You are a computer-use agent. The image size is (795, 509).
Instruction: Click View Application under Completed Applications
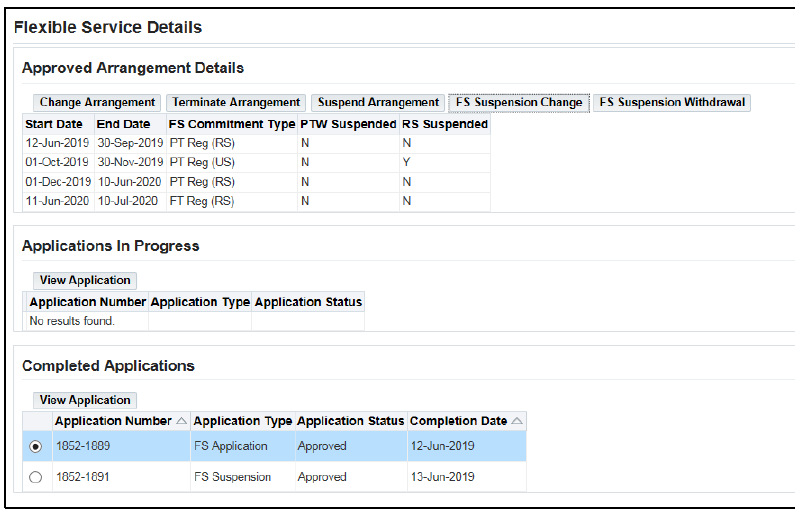85,400
